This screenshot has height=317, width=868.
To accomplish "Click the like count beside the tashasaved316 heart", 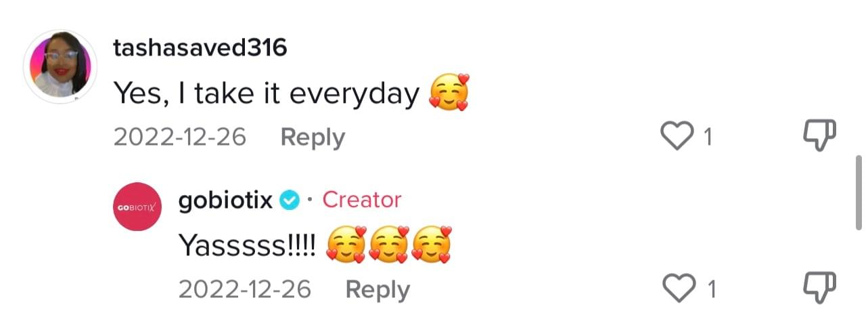I will (708, 138).
